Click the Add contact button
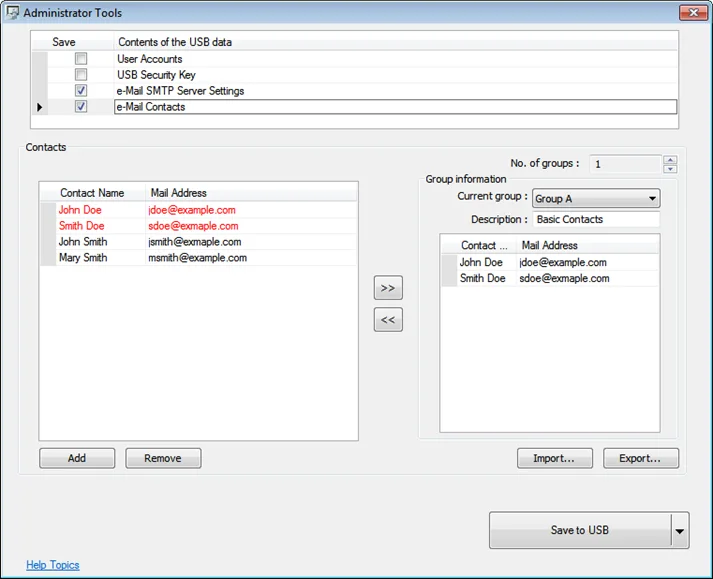The height and width of the screenshot is (579, 713). point(77,458)
